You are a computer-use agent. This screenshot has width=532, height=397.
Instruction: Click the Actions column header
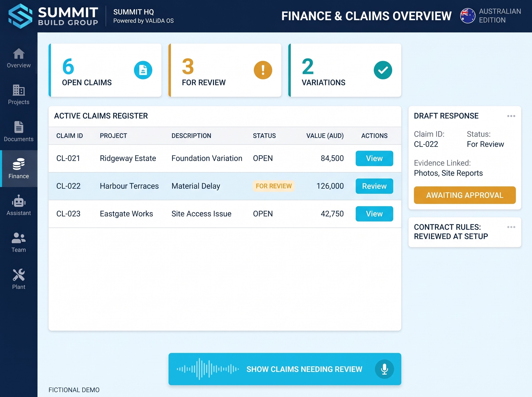374,136
